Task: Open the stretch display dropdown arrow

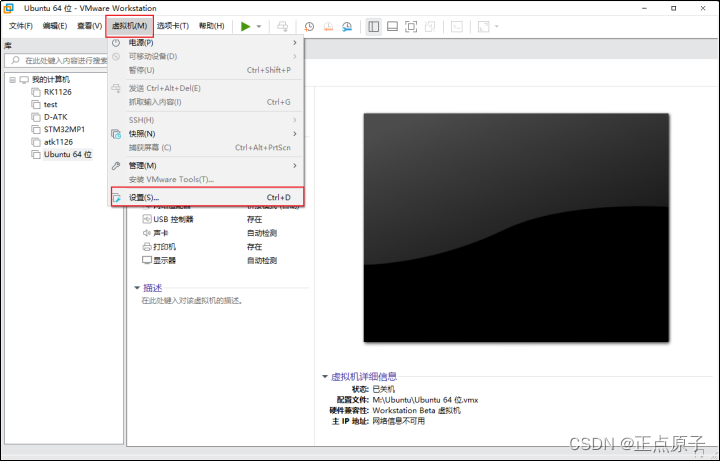Action: pyautogui.click(x=497, y=27)
